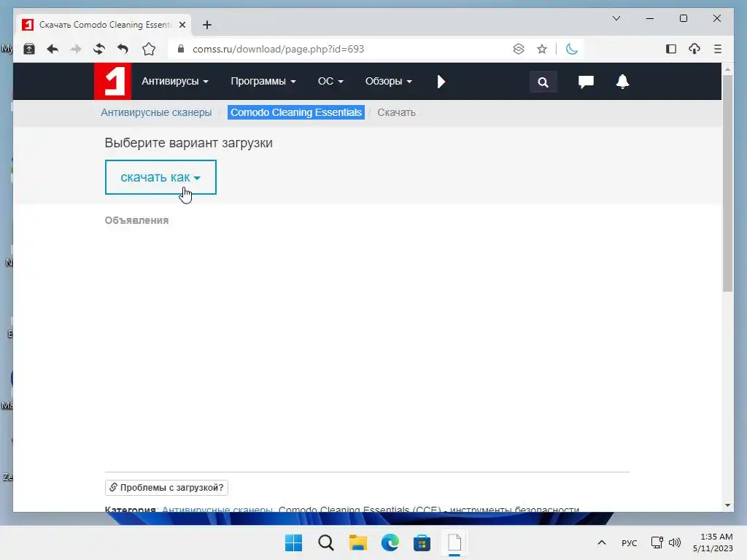Click the layers icon in address bar
This screenshot has height=560, width=747.
(519, 49)
